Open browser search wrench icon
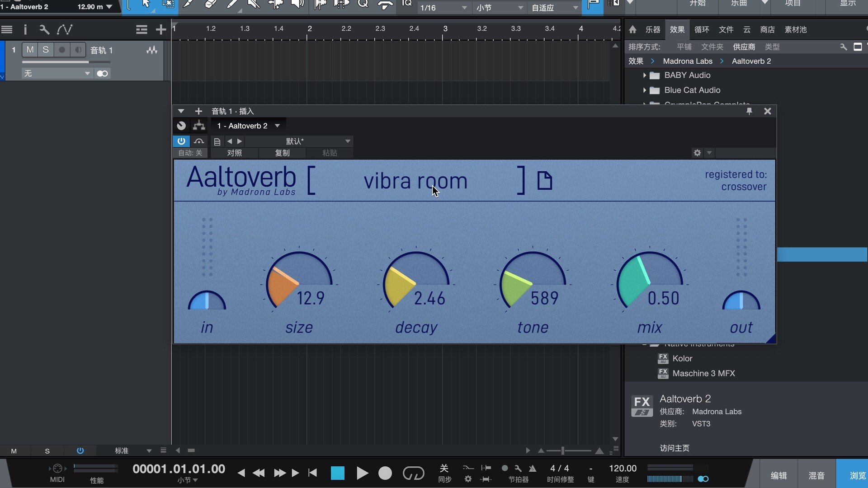 [x=843, y=47]
